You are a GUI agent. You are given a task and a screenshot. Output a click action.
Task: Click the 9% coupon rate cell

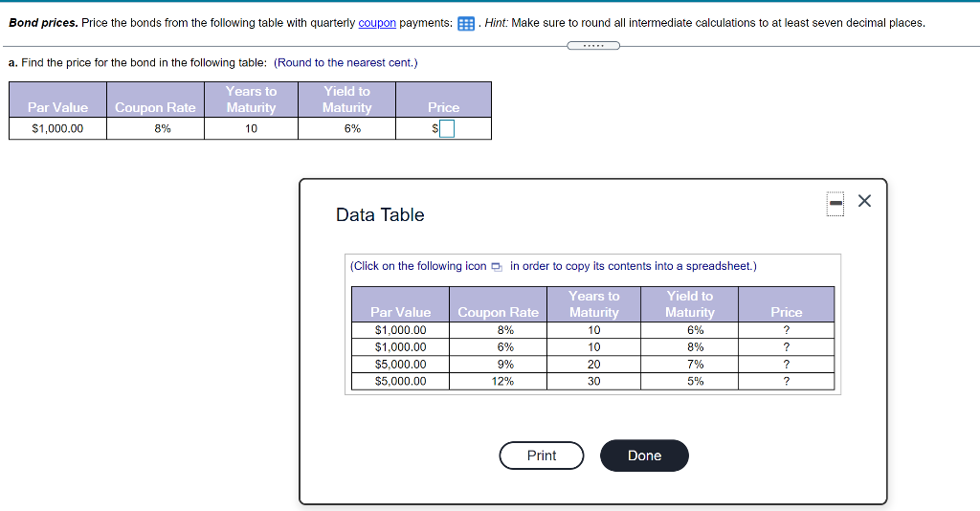[x=505, y=365]
